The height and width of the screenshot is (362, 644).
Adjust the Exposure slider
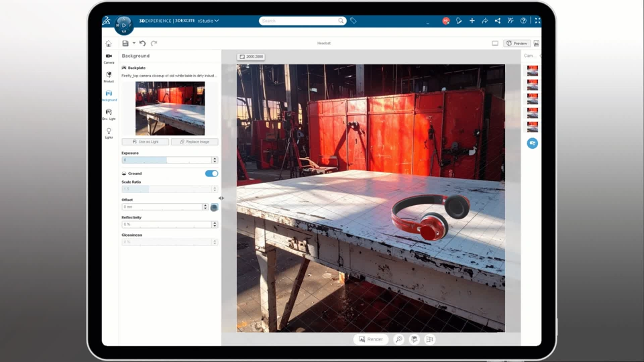(x=166, y=160)
